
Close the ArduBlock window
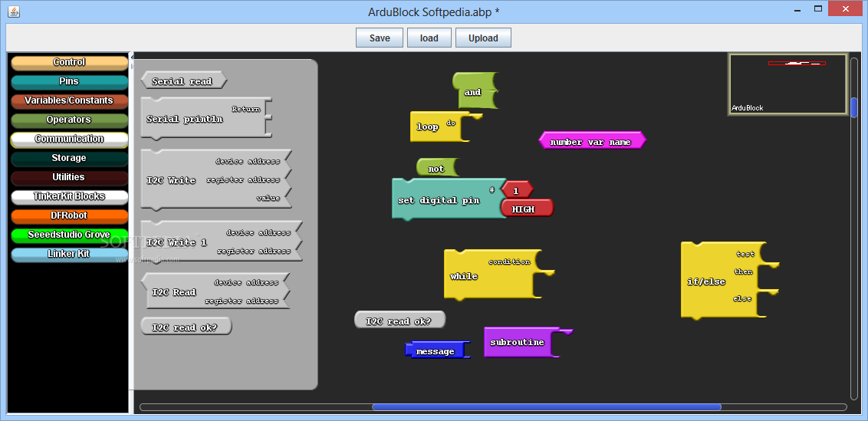(x=845, y=8)
